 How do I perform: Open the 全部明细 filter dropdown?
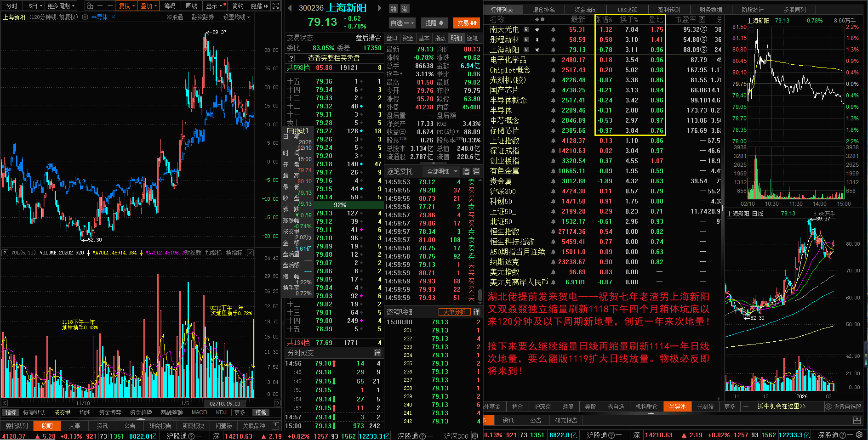(x=442, y=171)
